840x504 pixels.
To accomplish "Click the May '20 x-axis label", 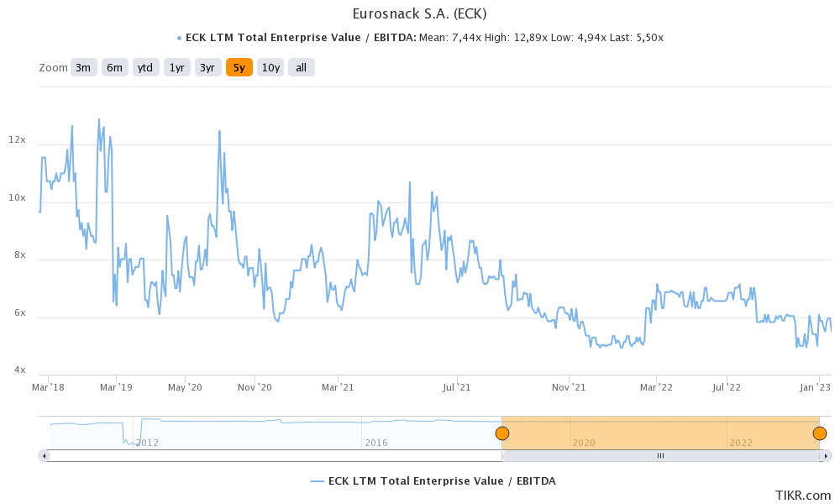I will pos(185,387).
